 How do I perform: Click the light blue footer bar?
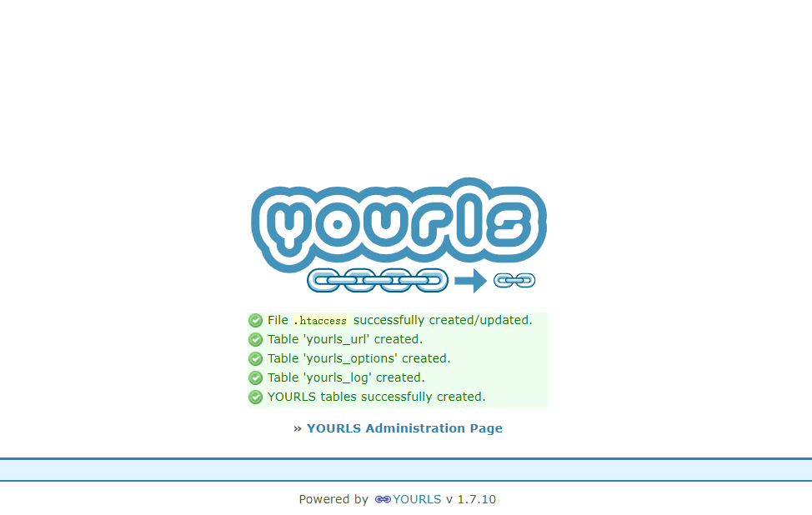click(x=406, y=470)
